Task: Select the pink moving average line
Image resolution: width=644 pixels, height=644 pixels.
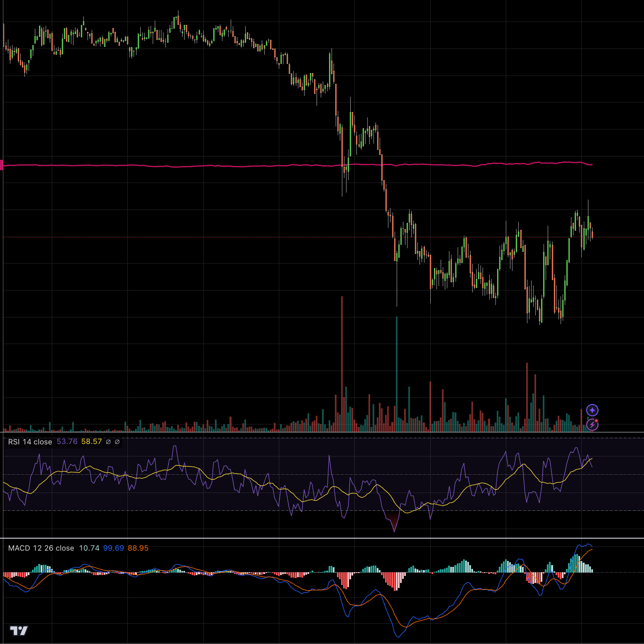Action: pos(249,166)
